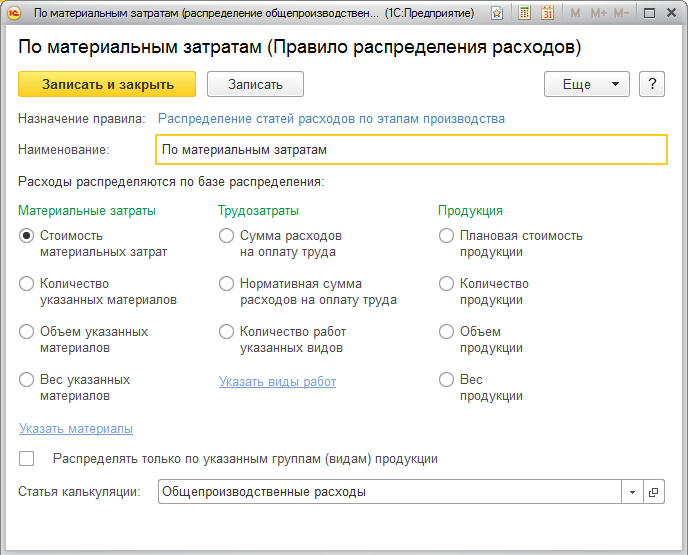Click into the Наименование text field
The image size is (688, 555).
click(411, 149)
